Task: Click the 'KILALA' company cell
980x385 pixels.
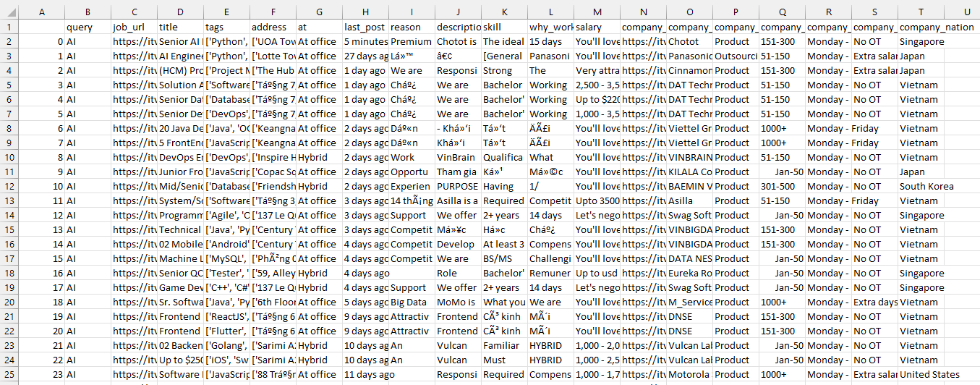Action: (x=689, y=172)
